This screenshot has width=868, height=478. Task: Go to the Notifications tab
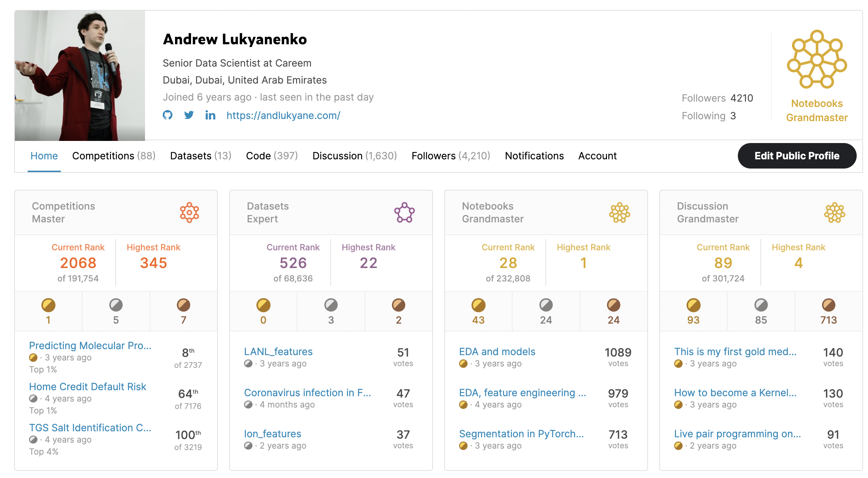pyautogui.click(x=534, y=156)
